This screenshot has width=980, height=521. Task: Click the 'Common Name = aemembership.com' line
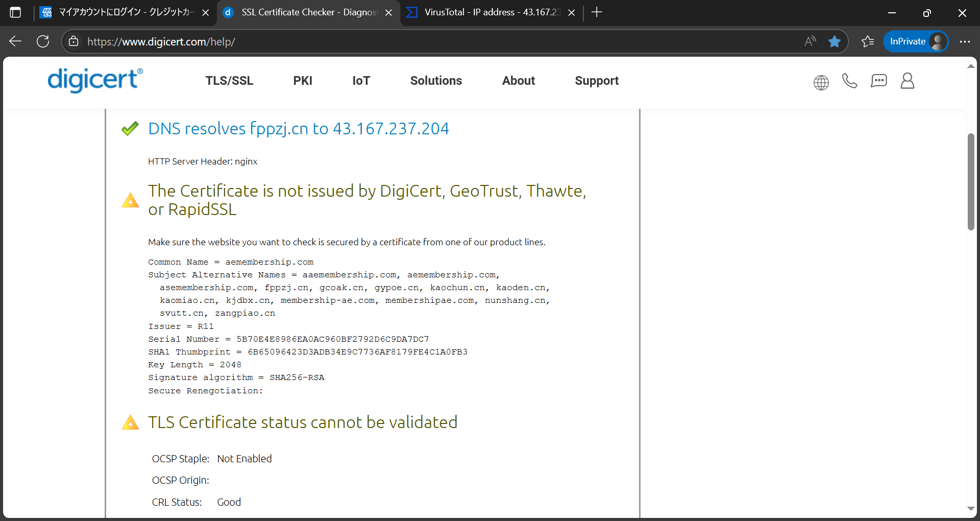tap(231, 262)
